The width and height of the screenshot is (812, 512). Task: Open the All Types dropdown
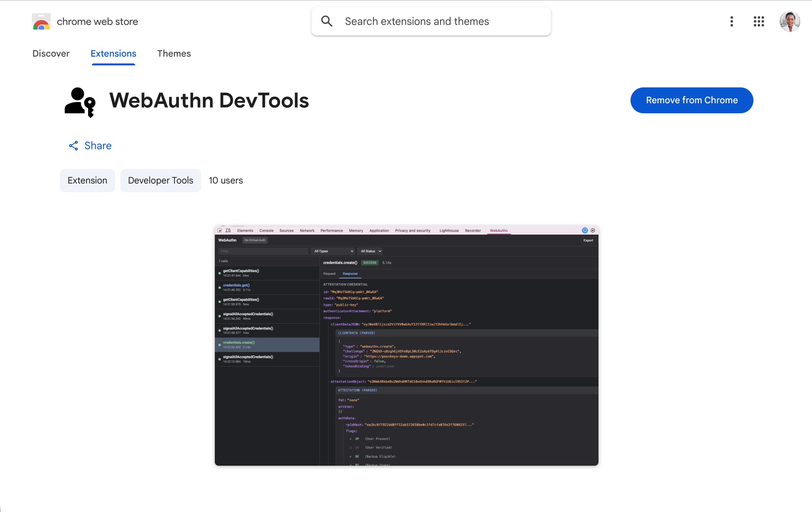coord(333,251)
